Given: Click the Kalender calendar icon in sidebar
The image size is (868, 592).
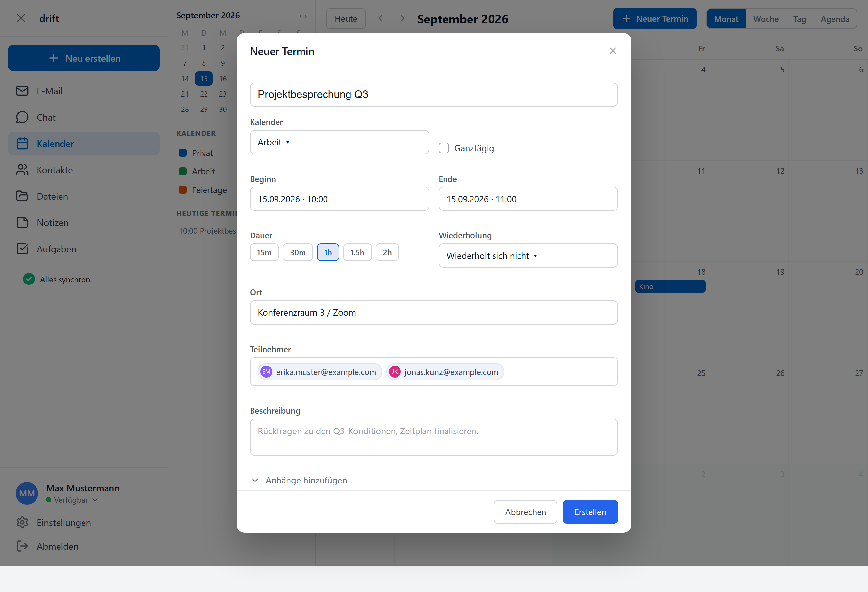Looking at the screenshot, I should pyautogui.click(x=22, y=143).
